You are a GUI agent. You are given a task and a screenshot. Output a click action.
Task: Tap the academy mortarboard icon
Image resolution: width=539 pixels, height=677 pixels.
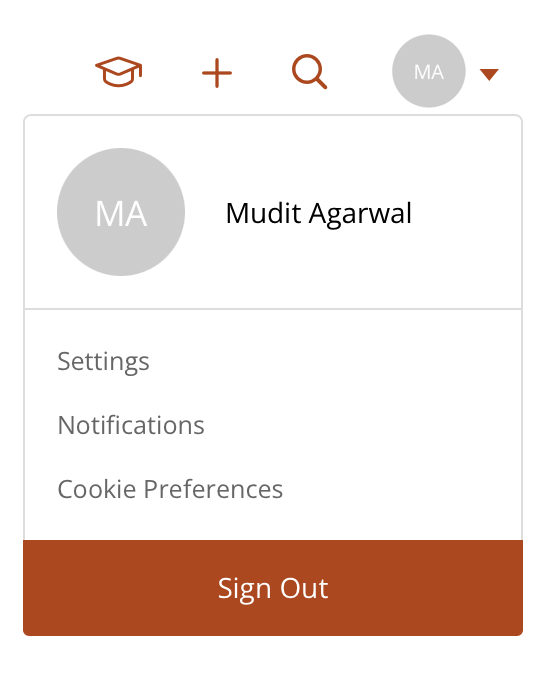tap(119, 72)
